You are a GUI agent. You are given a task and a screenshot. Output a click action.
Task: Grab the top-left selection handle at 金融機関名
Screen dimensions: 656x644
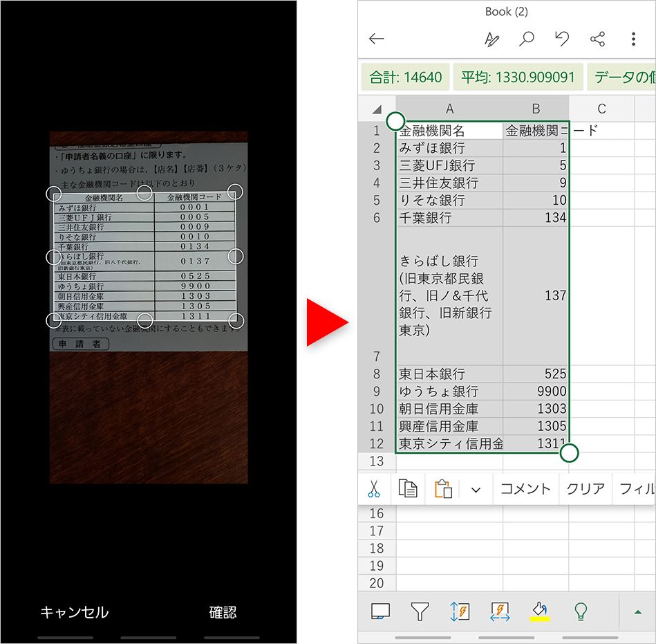pos(395,121)
